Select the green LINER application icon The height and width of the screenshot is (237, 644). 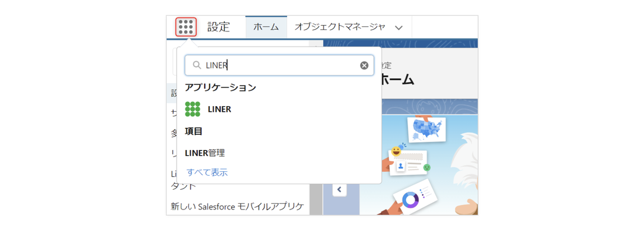192,109
